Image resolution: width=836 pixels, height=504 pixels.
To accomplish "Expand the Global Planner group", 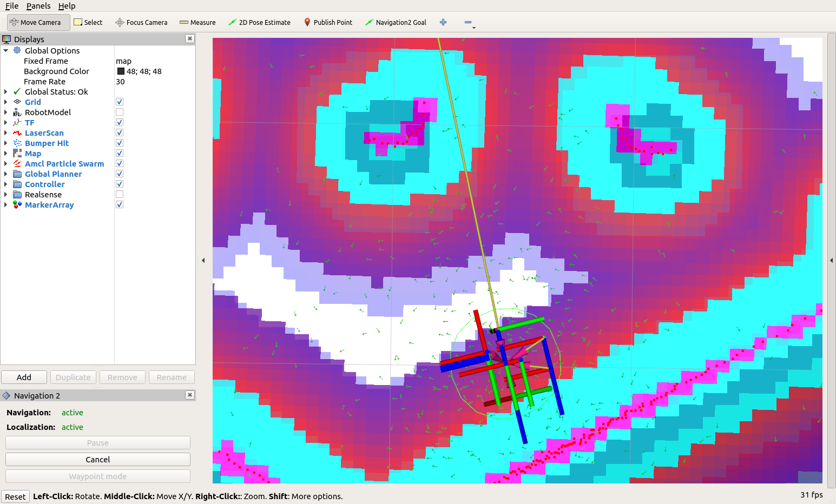I will 6,174.
